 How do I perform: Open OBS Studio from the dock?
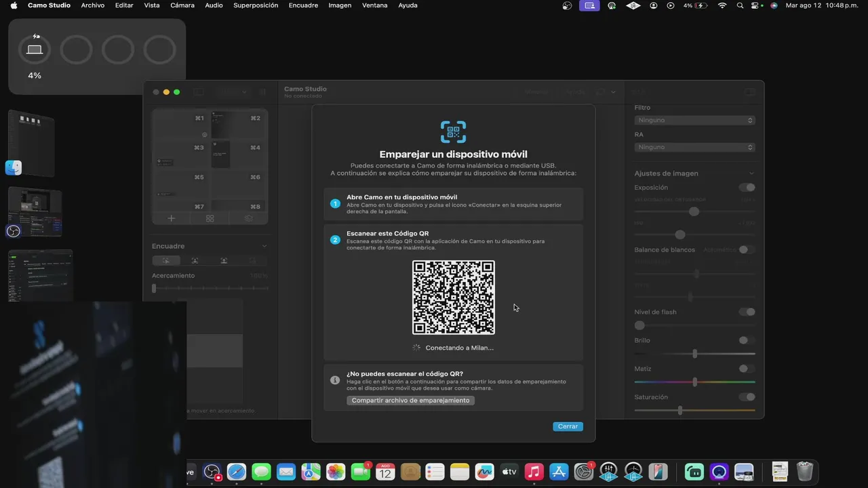coord(212,471)
